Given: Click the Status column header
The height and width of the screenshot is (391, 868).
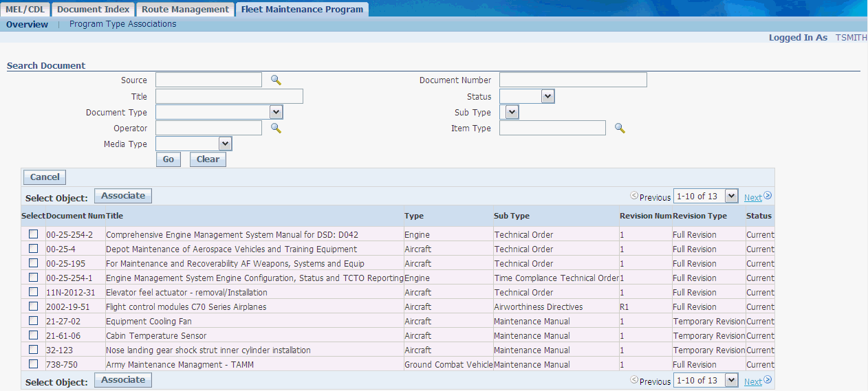Looking at the screenshot, I should pos(759,216).
